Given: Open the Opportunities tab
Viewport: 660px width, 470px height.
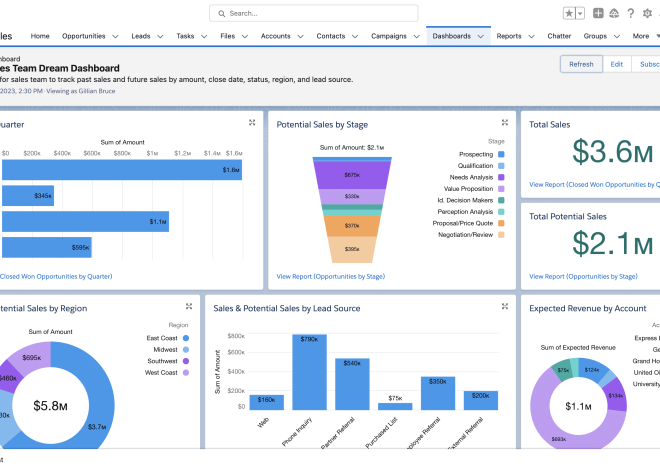Looking at the screenshot, I should point(83,36).
